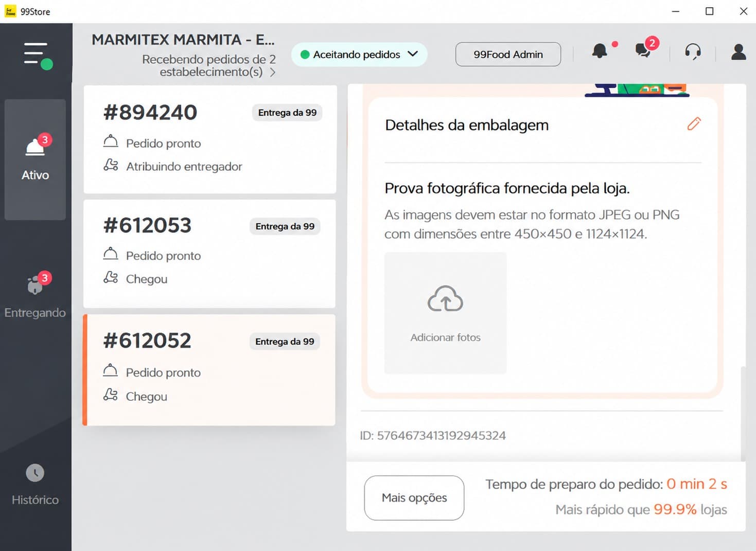Image resolution: width=756 pixels, height=551 pixels.
Task: Click Chegou status on order #612052
Action: (x=147, y=397)
